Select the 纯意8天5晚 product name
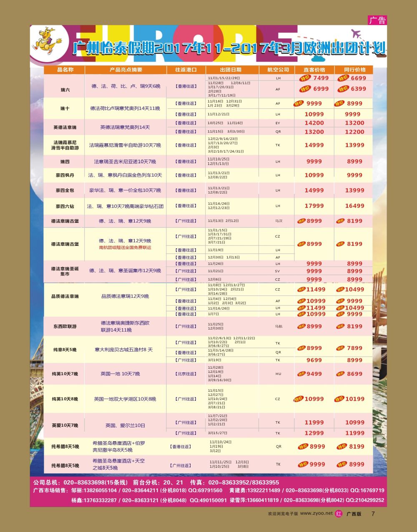Screen dimensions: 417x532 point(65,350)
